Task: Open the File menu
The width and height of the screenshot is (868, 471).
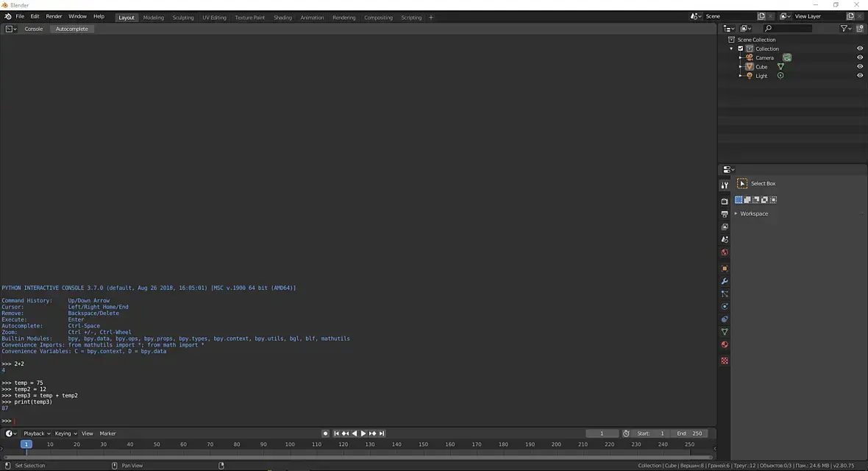Action: click(x=20, y=17)
